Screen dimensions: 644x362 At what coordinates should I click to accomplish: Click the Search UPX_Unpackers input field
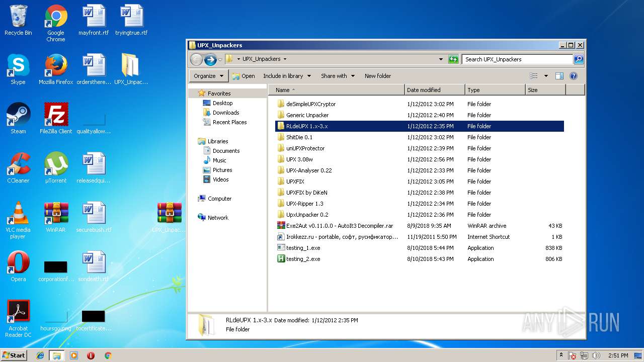517,59
